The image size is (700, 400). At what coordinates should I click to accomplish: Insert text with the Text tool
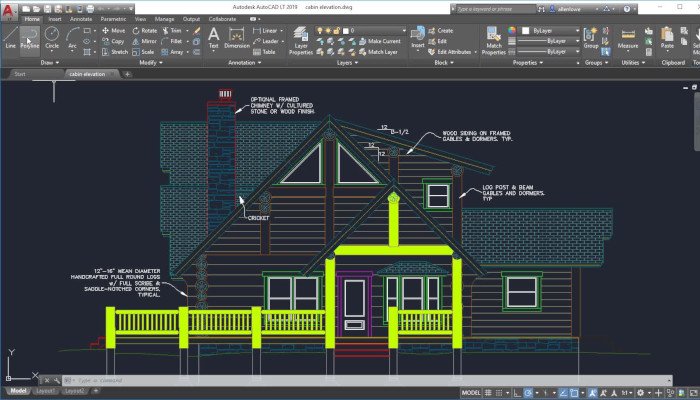[x=214, y=38]
